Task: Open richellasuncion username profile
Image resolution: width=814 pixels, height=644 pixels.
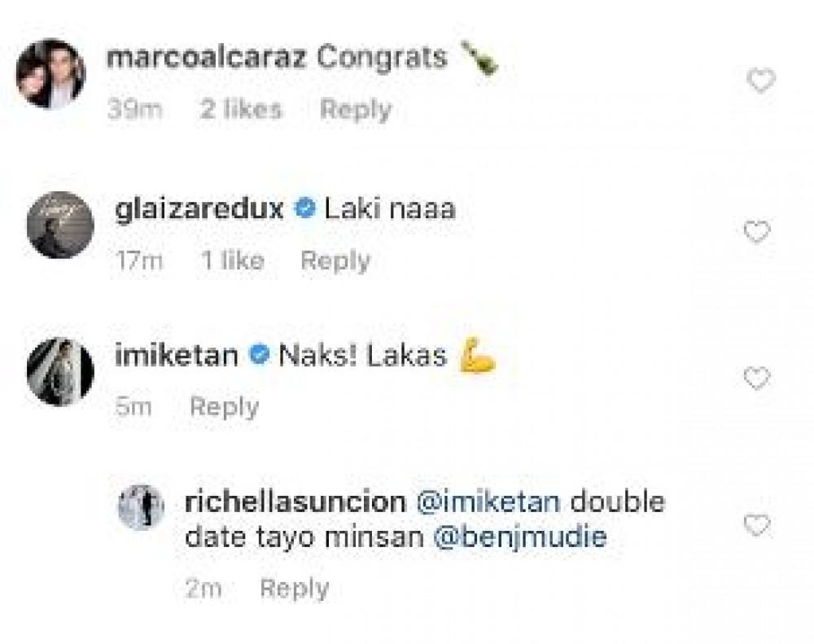Action: point(295,502)
